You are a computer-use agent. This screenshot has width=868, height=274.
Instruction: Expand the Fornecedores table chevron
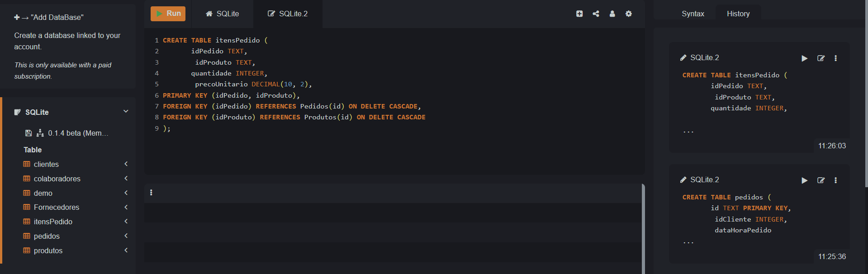[x=126, y=207]
